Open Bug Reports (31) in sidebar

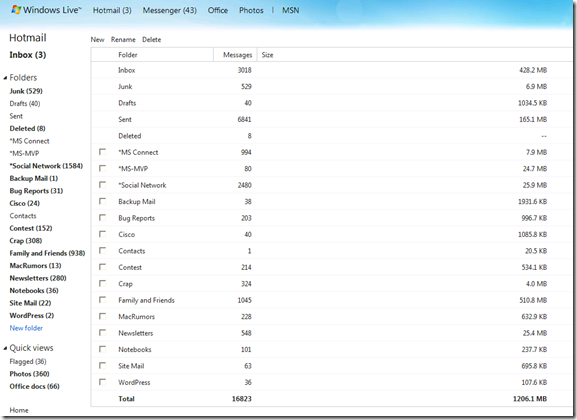coord(36,191)
